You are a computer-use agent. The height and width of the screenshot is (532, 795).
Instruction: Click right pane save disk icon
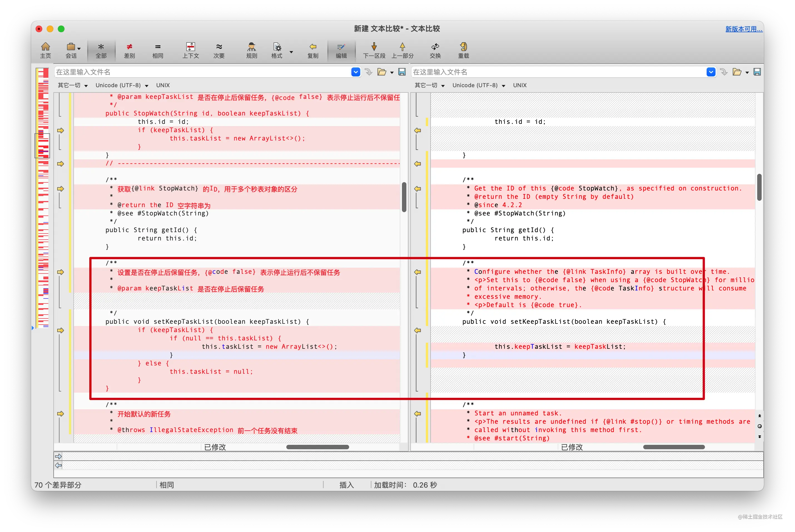757,72
